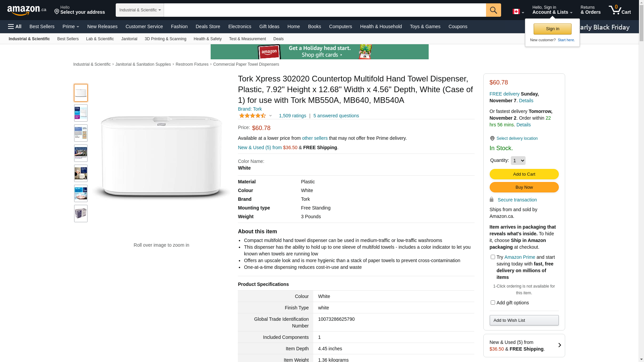Select the last product thumbnail image

[x=81, y=214]
